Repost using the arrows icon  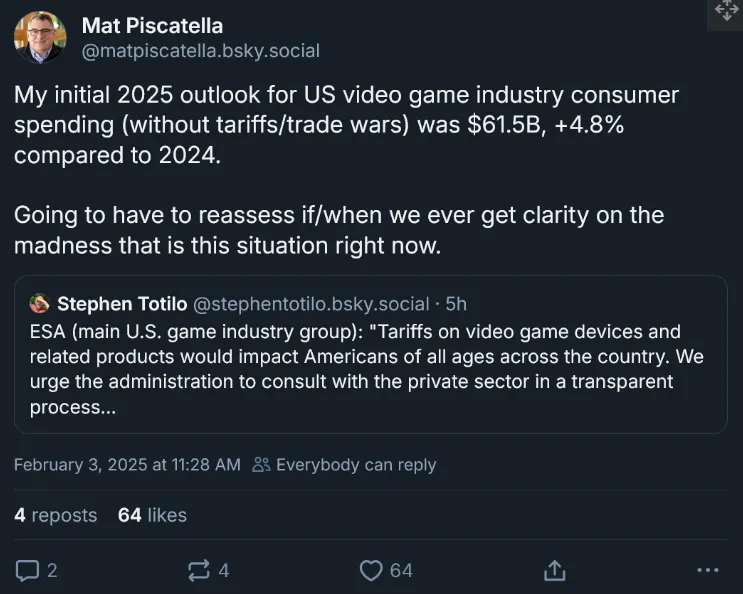click(199, 570)
